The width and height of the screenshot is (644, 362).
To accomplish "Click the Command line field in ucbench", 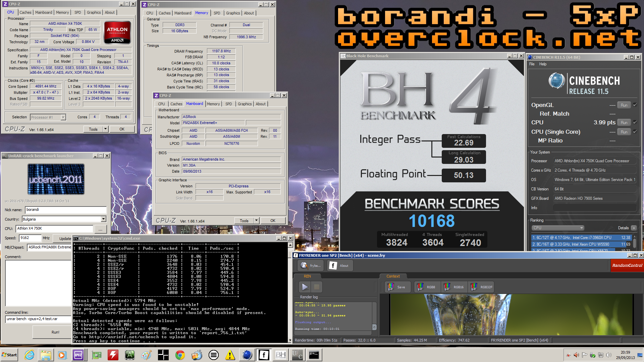I will click(39, 319).
